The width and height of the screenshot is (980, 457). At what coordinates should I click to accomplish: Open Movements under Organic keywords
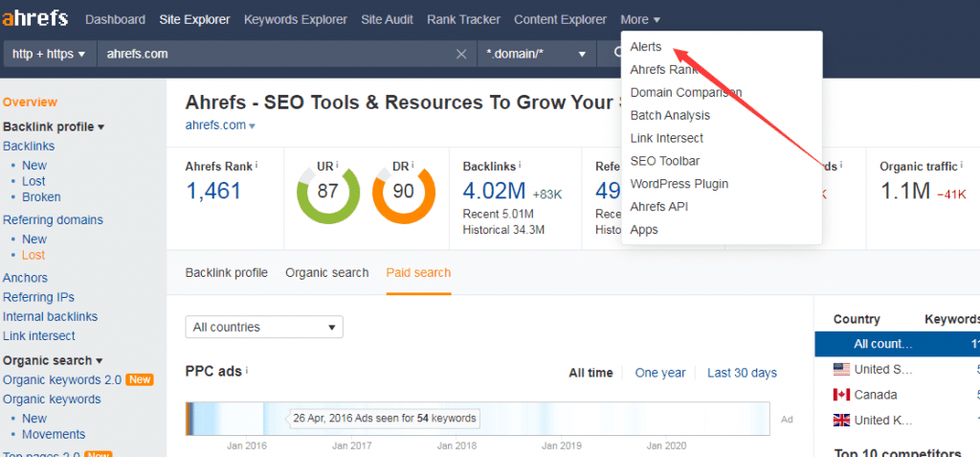[54, 434]
